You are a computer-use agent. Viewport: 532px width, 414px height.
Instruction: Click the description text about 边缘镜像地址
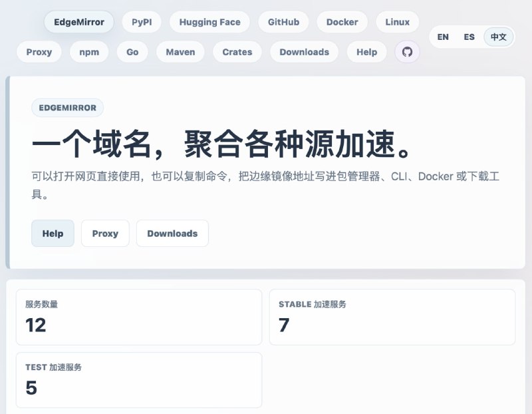[x=265, y=185]
